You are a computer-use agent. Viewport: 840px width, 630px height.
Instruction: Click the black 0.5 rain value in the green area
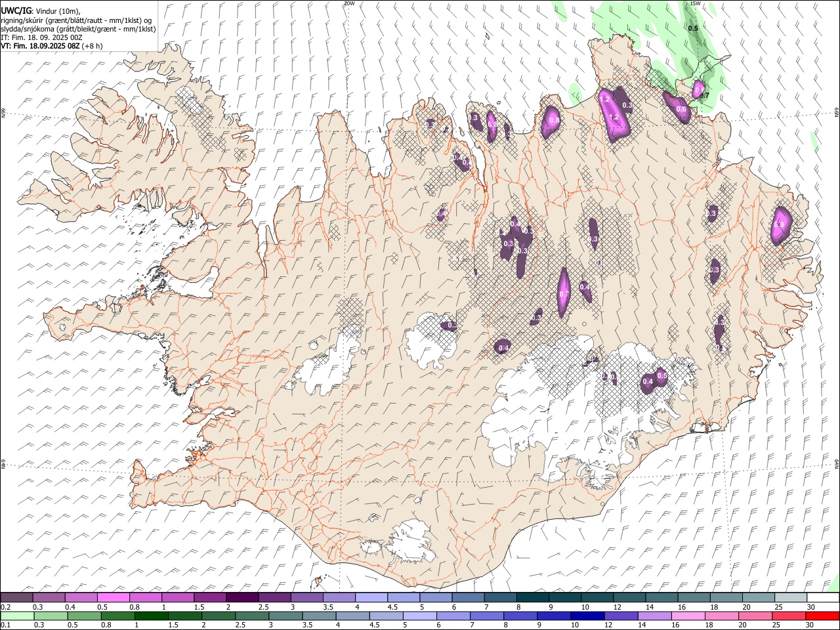tap(693, 28)
